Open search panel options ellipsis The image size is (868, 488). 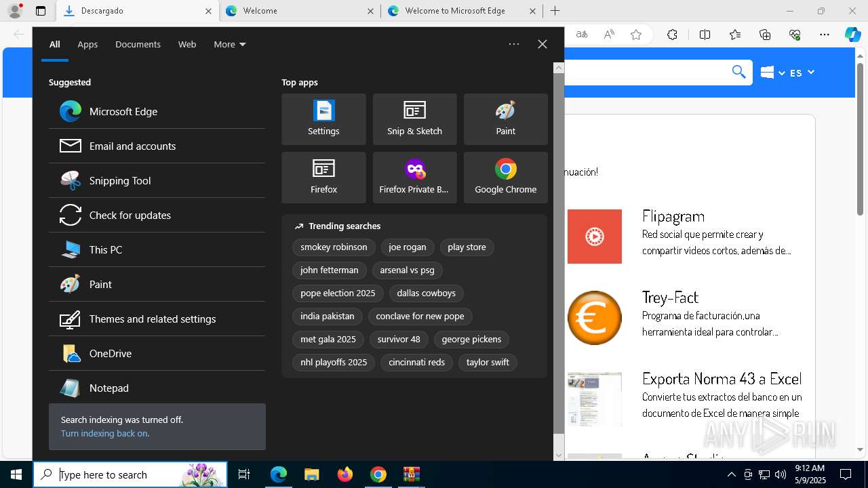[x=514, y=44]
